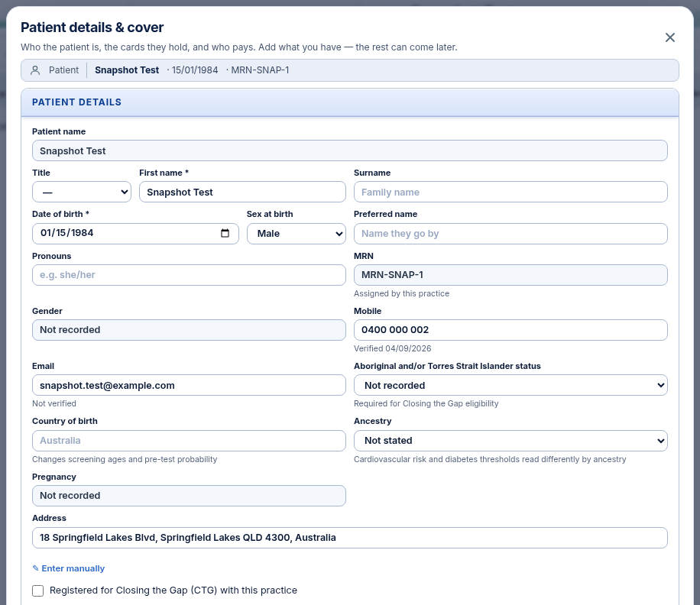Open the Ancestry dropdown
This screenshot has width=700, height=605.
510,441
